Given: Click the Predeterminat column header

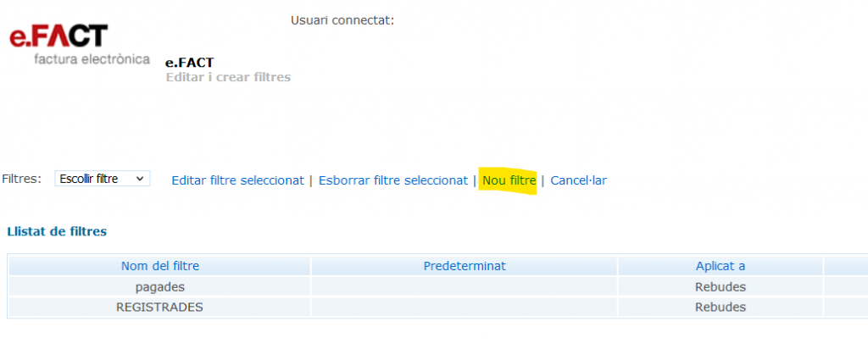Looking at the screenshot, I should (465, 266).
